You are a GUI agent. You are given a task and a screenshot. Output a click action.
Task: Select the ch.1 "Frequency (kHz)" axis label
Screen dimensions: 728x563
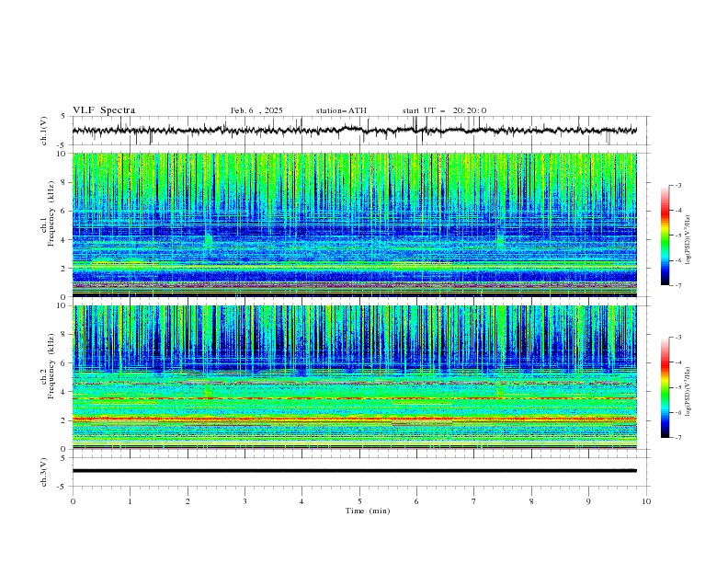click(x=51, y=212)
